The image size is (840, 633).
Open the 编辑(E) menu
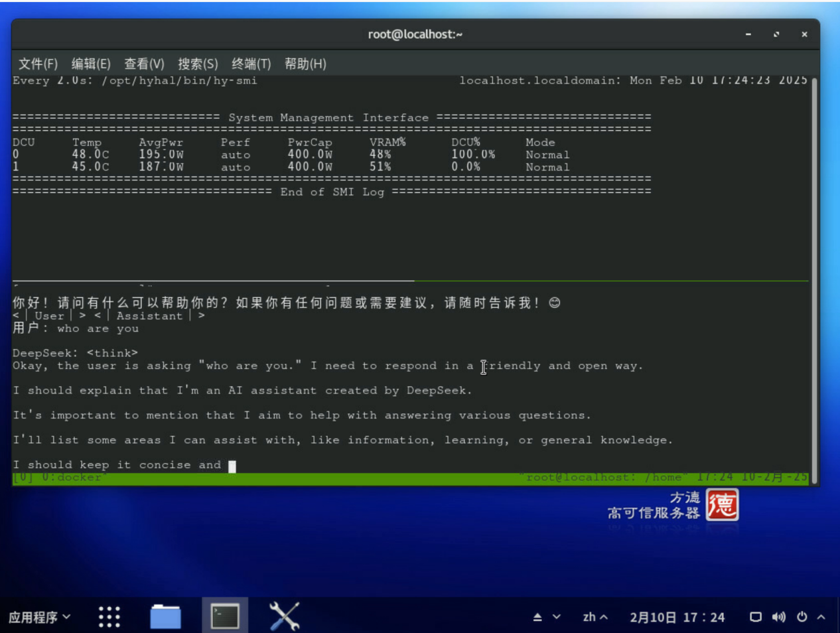(91, 64)
